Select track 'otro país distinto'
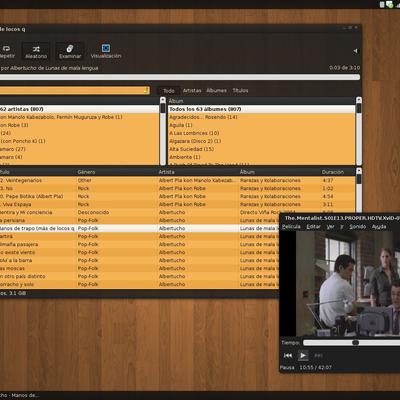The height and width of the screenshot is (400, 400). click(x=139, y=276)
